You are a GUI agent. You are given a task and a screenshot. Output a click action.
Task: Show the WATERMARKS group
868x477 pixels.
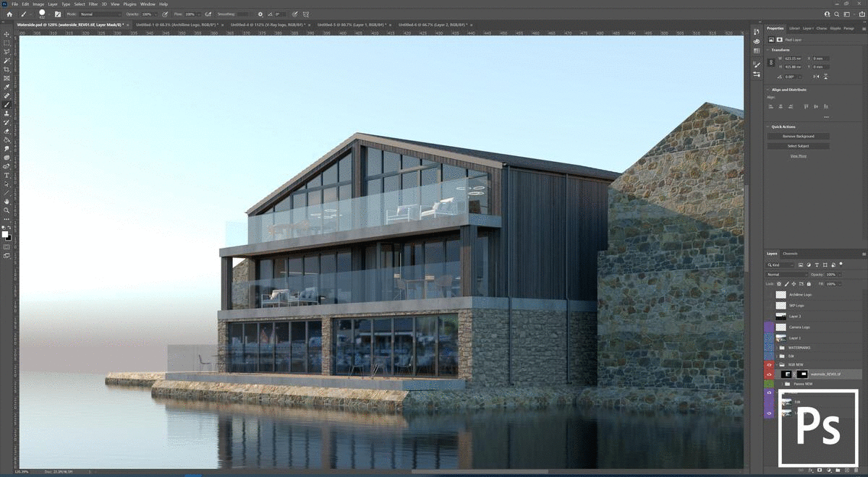pyautogui.click(x=770, y=348)
